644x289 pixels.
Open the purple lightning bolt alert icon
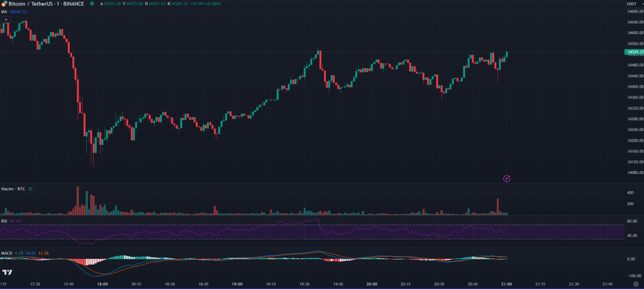click(507, 179)
